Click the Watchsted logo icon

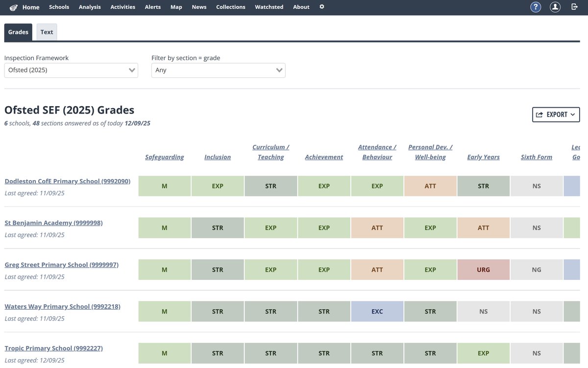point(13,7)
